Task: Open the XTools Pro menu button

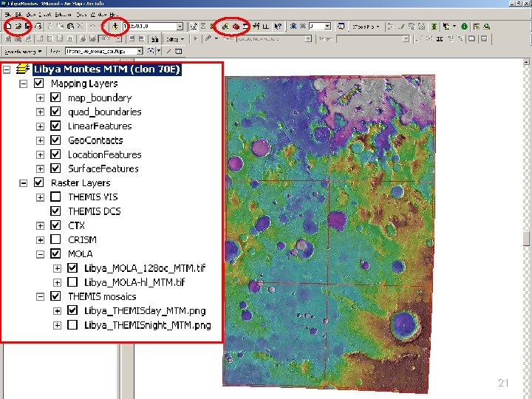Action: 366,26
